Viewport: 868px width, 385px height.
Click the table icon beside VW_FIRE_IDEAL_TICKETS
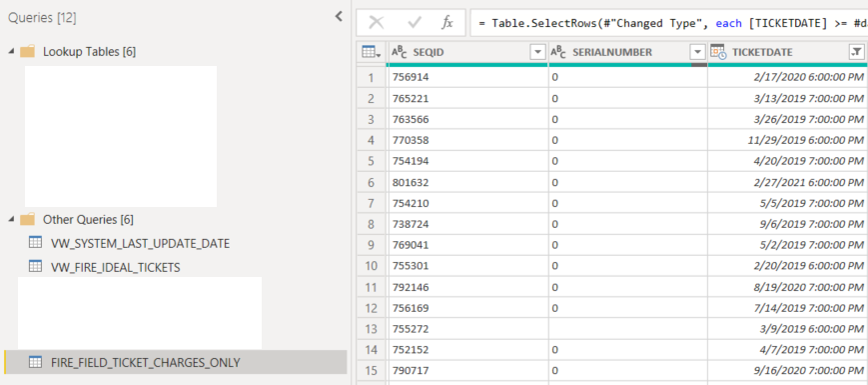point(35,266)
